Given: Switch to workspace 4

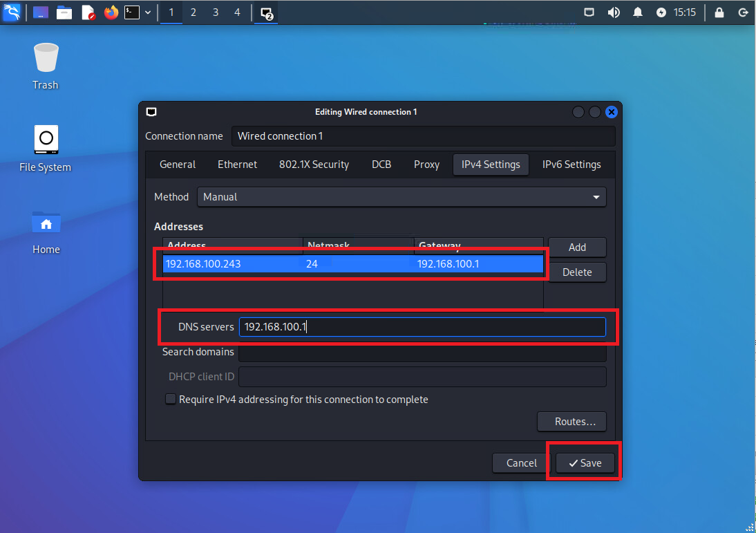Looking at the screenshot, I should point(237,12).
